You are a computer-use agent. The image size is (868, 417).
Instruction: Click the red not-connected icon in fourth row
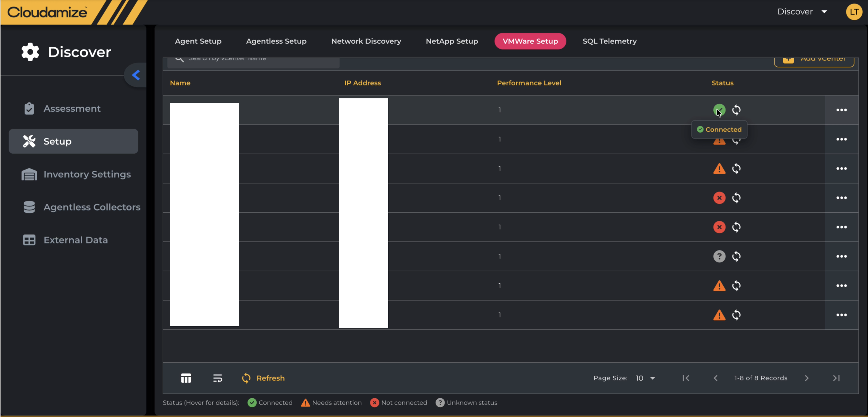pyautogui.click(x=719, y=198)
